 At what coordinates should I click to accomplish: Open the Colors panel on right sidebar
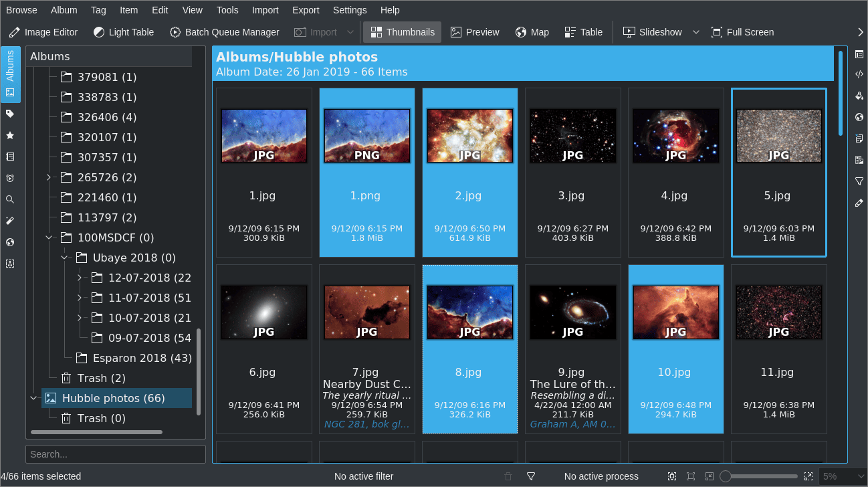click(x=859, y=96)
